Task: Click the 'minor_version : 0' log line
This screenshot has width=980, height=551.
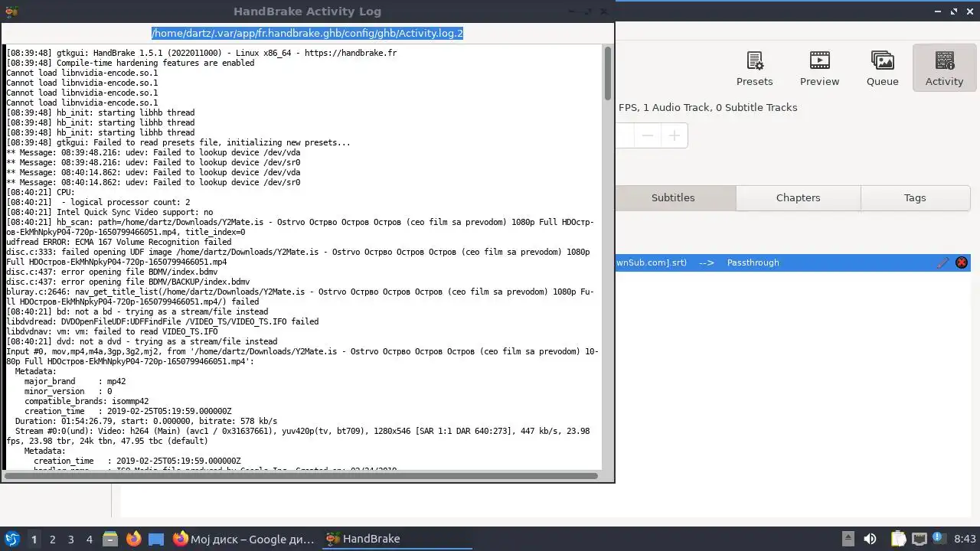Action: pyautogui.click(x=68, y=391)
